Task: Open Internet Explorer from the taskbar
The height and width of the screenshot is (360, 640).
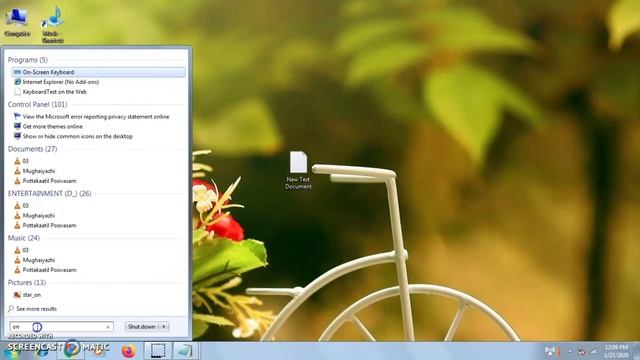Action: [42, 351]
